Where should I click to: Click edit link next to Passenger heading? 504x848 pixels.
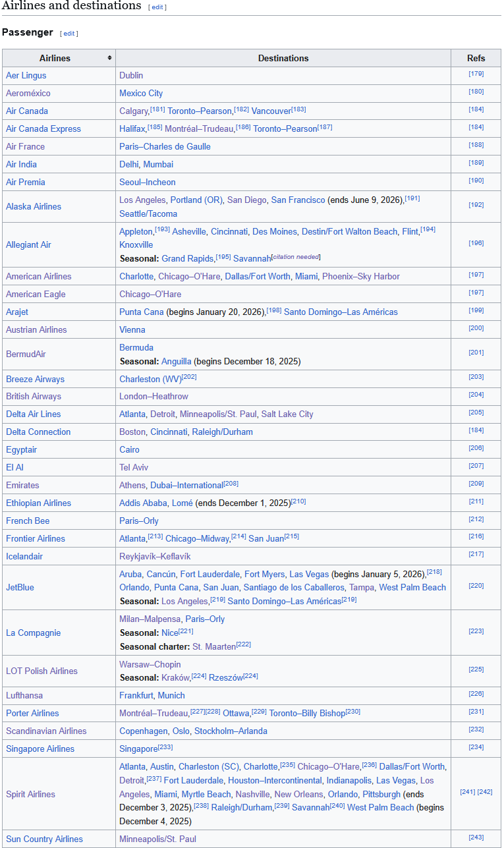click(x=69, y=33)
